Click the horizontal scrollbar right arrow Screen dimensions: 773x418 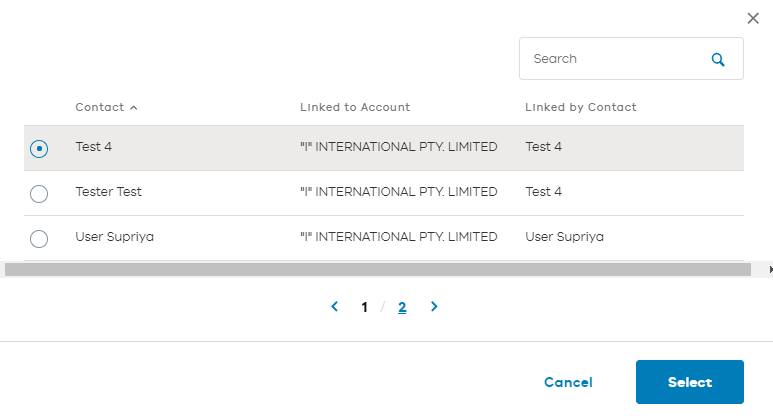770,270
